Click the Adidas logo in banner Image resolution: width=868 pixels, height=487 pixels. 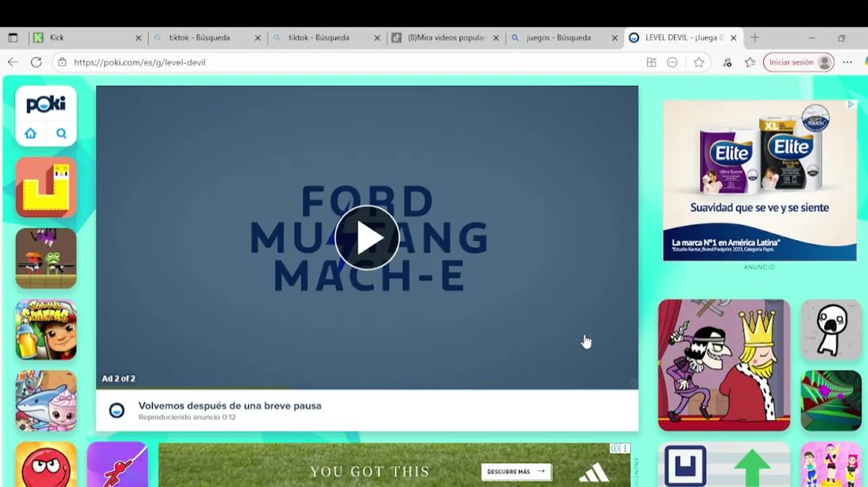[x=594, y=472]
